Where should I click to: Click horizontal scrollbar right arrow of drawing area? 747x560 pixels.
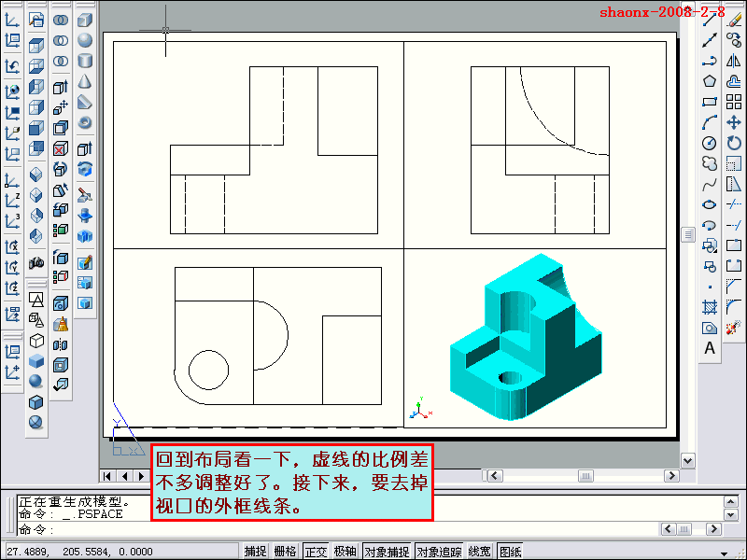coord(671,476)
